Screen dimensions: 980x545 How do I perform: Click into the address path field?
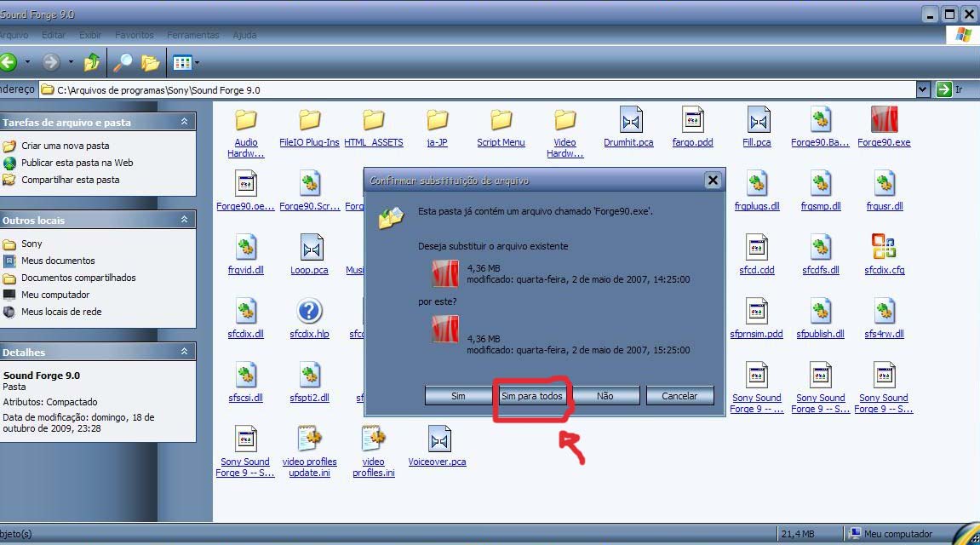pos(479,89)
